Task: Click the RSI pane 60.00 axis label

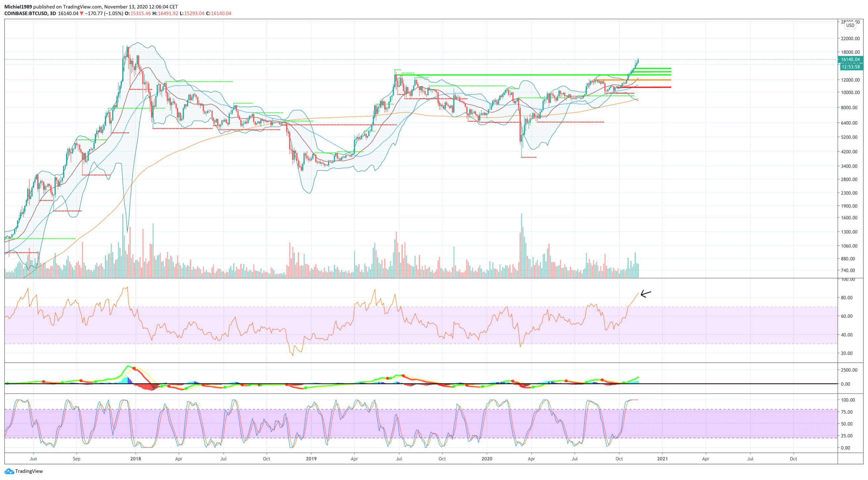Action: click(x=846, y=316)
